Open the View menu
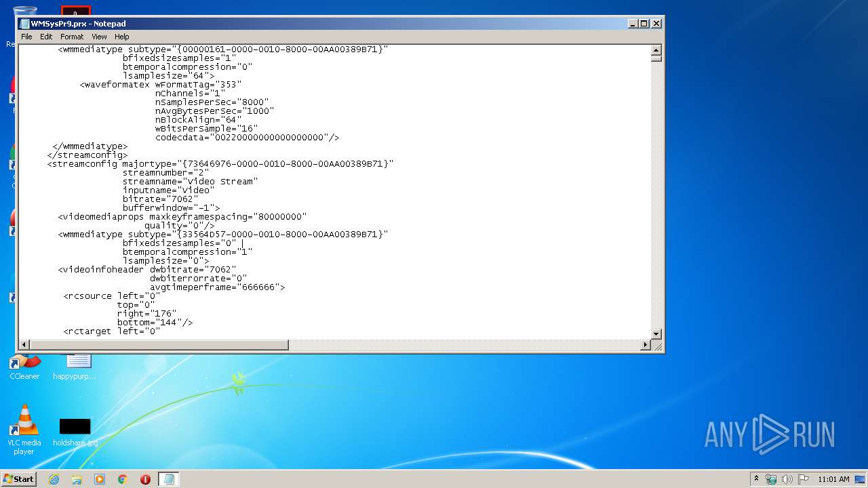868x488 pixels. pyautogui.click(x=99, y=37)
